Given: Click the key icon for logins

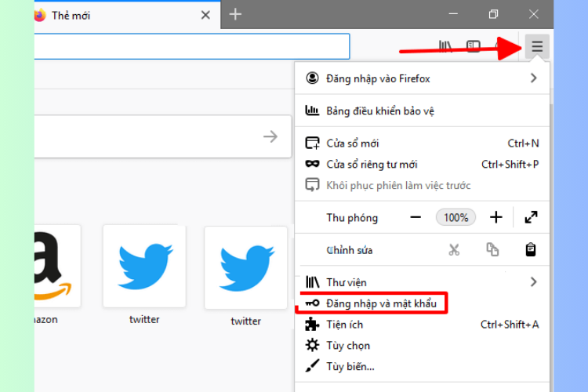Looking at the screenshot, I should [x=312, y=303].
